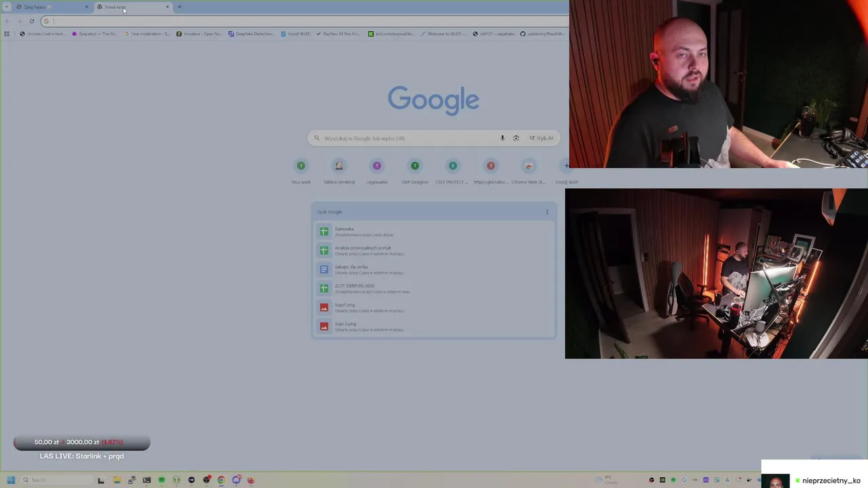Click the Tryb AI button
Screen dimensions: 868x488
(542, 138)
